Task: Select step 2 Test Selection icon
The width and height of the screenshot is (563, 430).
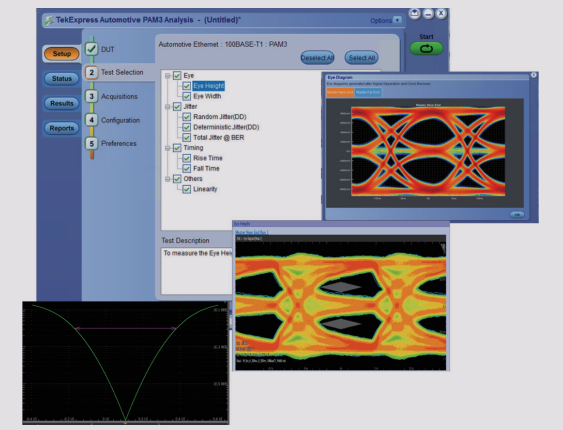Action: [x=92, y=73]
